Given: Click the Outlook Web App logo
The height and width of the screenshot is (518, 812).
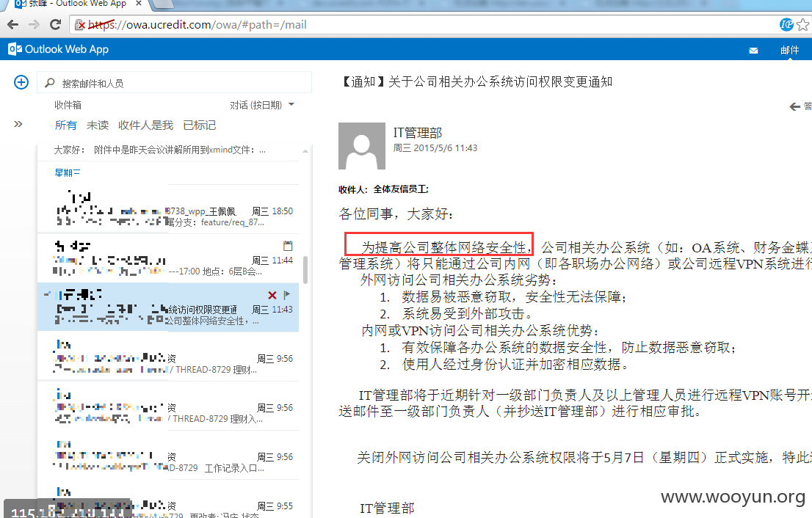Looking at the screenshot, I should [x=58, y=49].
